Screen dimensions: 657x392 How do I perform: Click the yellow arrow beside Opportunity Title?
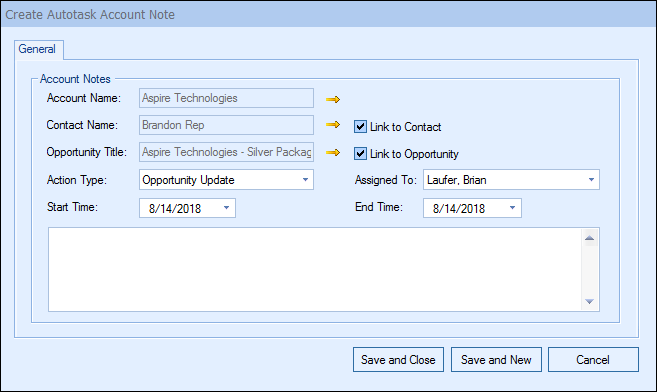(333, 152)
